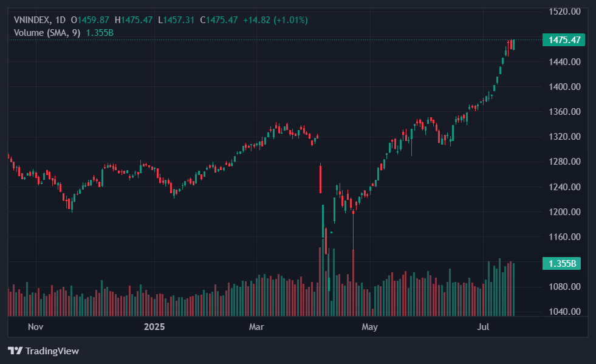The image size is (596, 364).
Task: Click the May label on time axis
Action: (x=369, y=327)
